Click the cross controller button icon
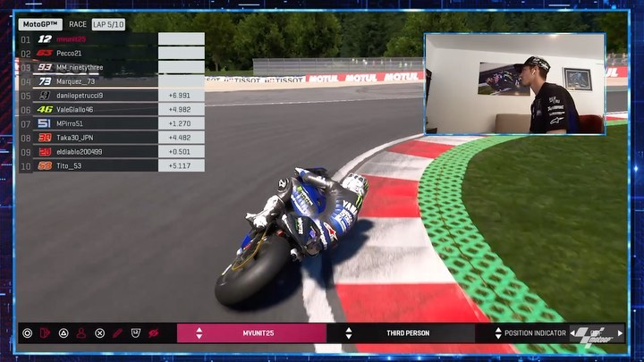 100,333
